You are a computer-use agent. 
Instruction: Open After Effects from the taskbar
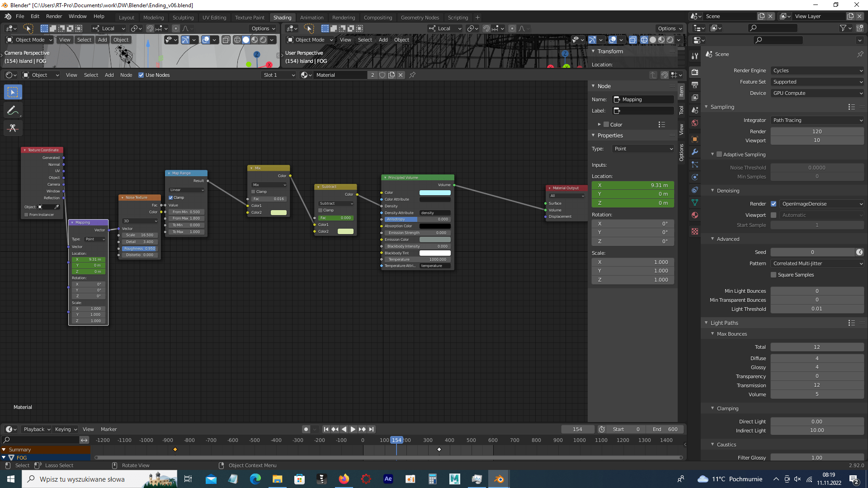(x=388, y=479)
